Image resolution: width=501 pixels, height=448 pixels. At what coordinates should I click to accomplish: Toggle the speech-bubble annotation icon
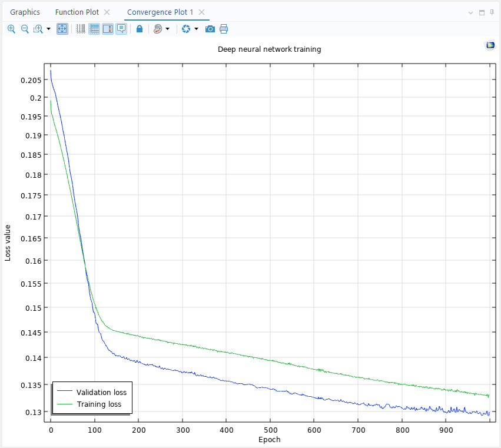(121, 29)
